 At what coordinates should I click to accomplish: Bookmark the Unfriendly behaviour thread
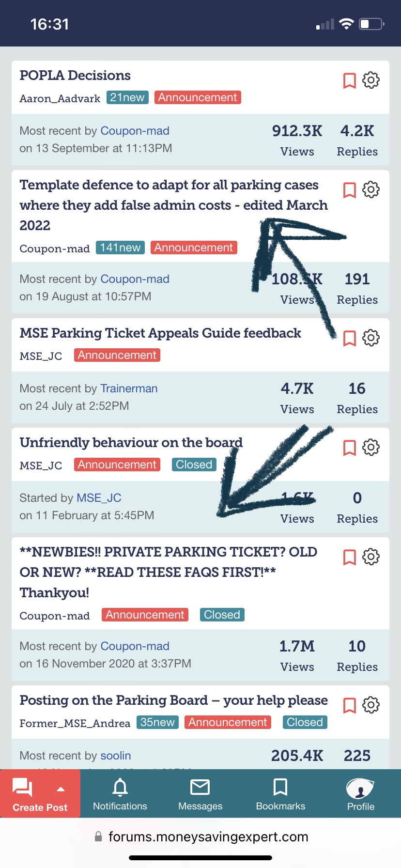(x=349, y=448)
